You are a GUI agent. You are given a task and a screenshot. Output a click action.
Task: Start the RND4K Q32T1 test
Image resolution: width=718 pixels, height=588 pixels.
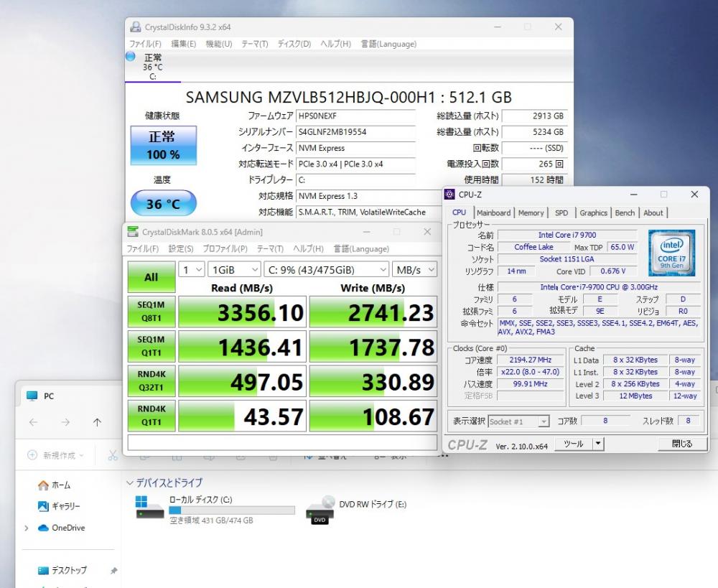(x=151, y=381)
